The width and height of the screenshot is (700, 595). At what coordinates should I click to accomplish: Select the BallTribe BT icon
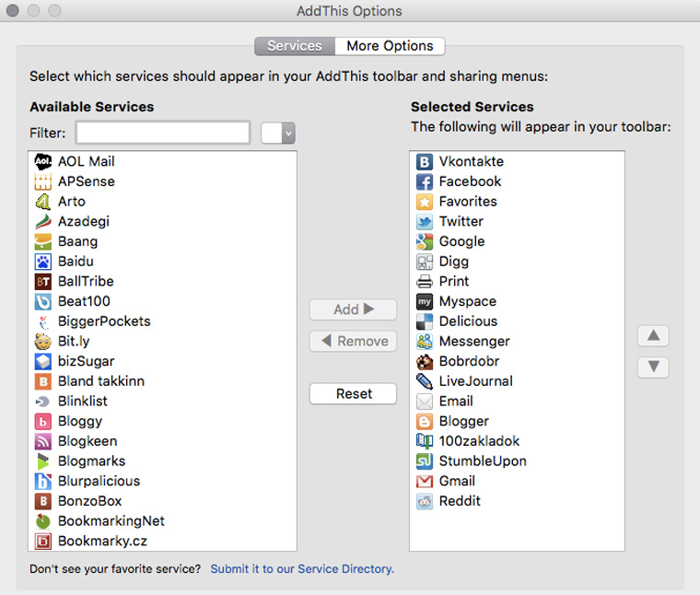pos(43,282)
